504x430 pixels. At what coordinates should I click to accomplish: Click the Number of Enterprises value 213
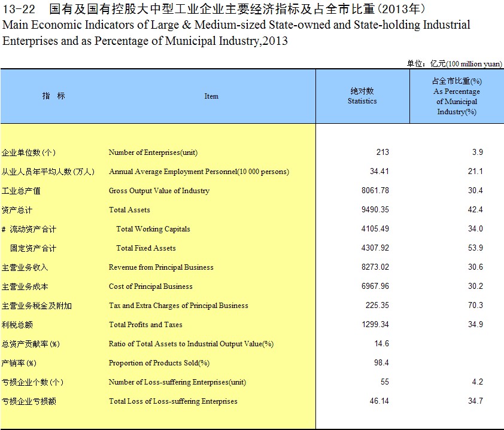pyautogui.click(x=382, y=153)
